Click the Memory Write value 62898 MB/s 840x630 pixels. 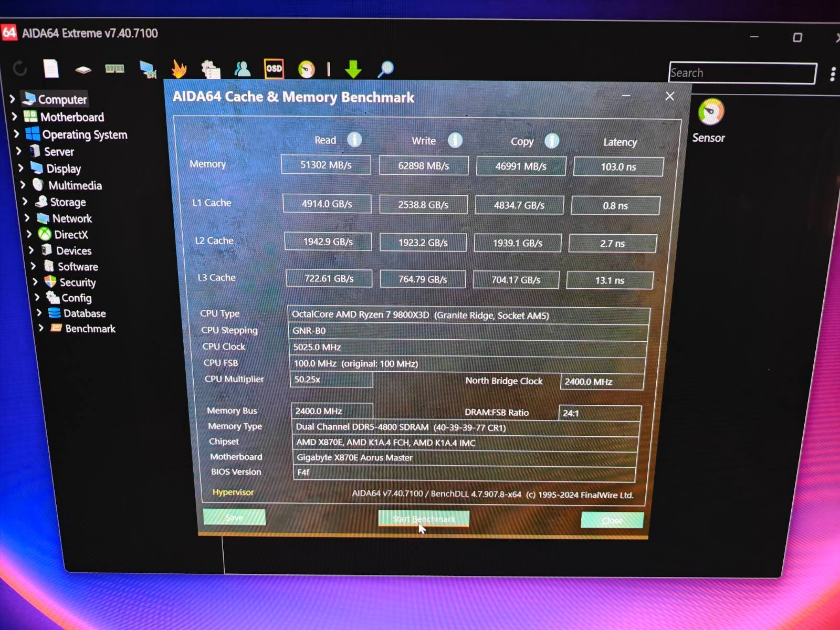(x=424, y=166)
